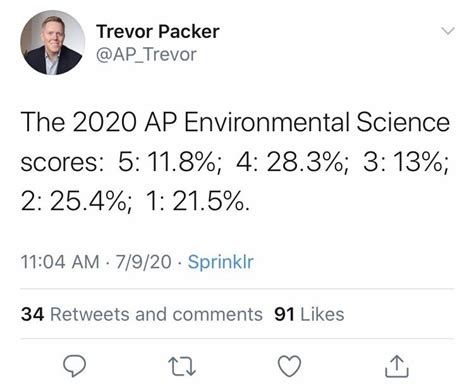Open the Sprinklr source link
The height and width of the screenshot is (392, 474).
tap(221, 262)
